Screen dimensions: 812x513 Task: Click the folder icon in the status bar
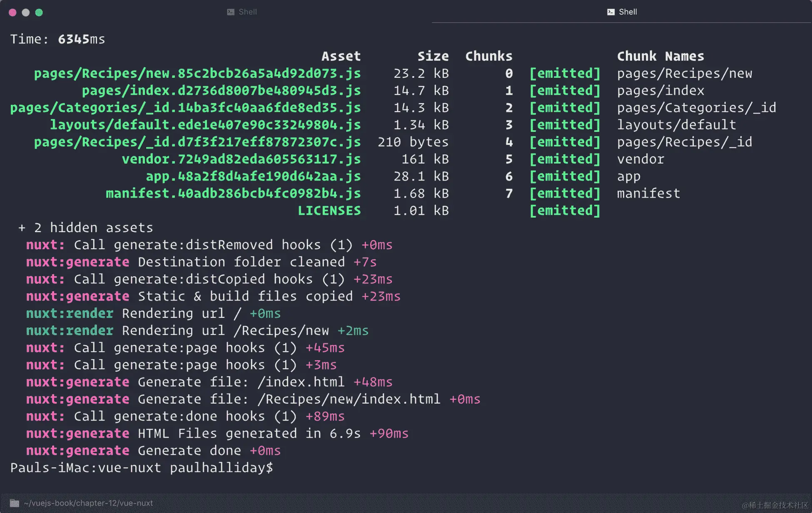pyautogui.click(x=15, y=503)
